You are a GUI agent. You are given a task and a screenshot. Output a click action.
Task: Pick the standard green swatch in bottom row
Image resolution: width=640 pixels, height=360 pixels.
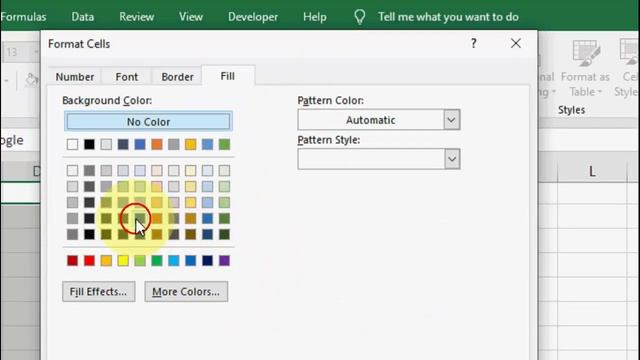157,260
